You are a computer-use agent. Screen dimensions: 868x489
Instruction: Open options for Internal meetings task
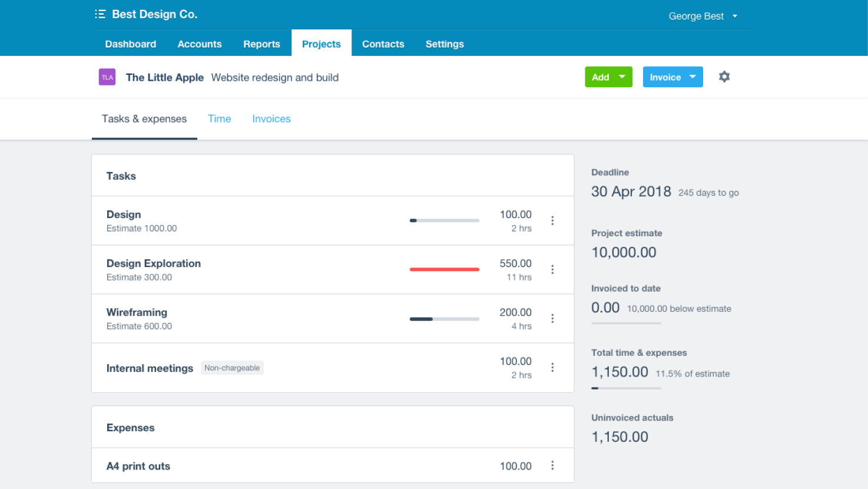coord(552,367)
